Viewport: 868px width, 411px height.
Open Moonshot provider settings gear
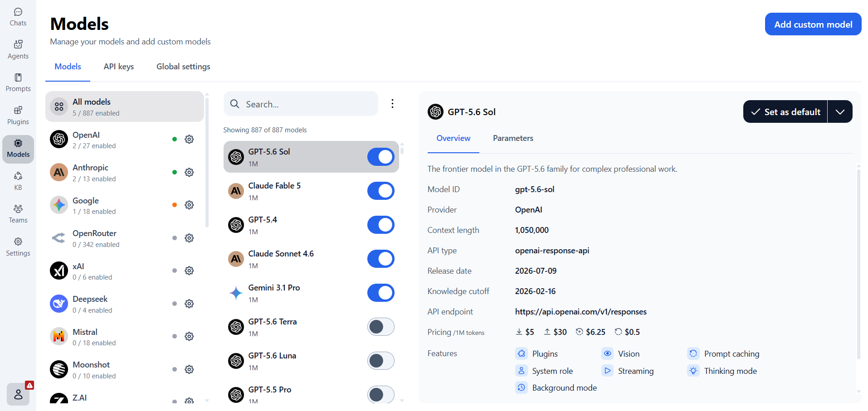point(189,369)
